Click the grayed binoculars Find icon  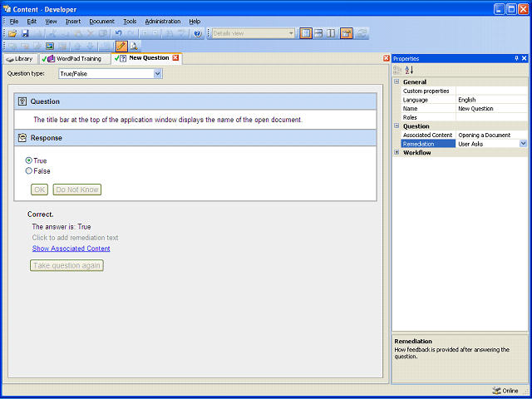point(170,33)
